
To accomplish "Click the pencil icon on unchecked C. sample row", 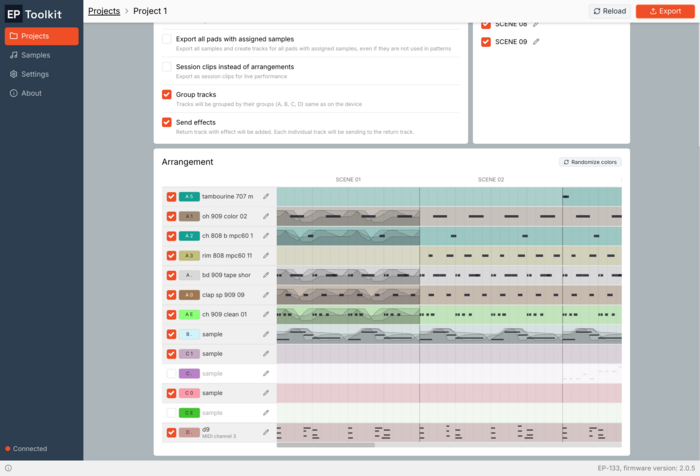I will [x=266, y=373].
